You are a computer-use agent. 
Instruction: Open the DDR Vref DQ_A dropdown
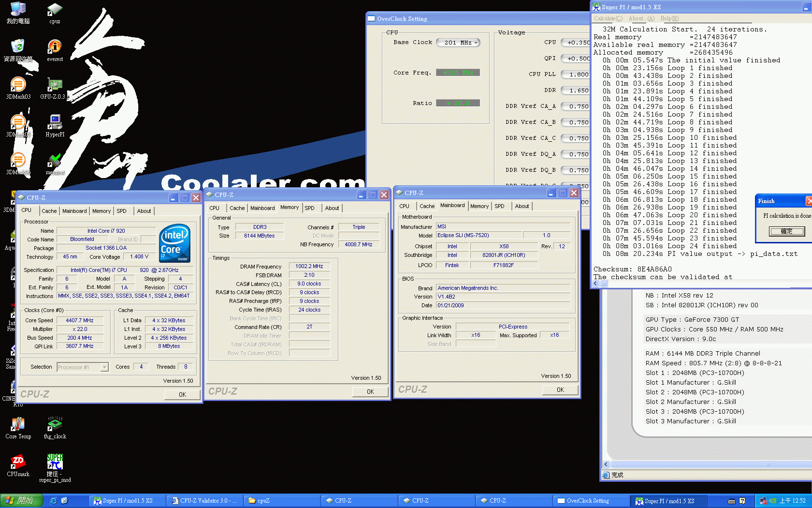point(575,154)
